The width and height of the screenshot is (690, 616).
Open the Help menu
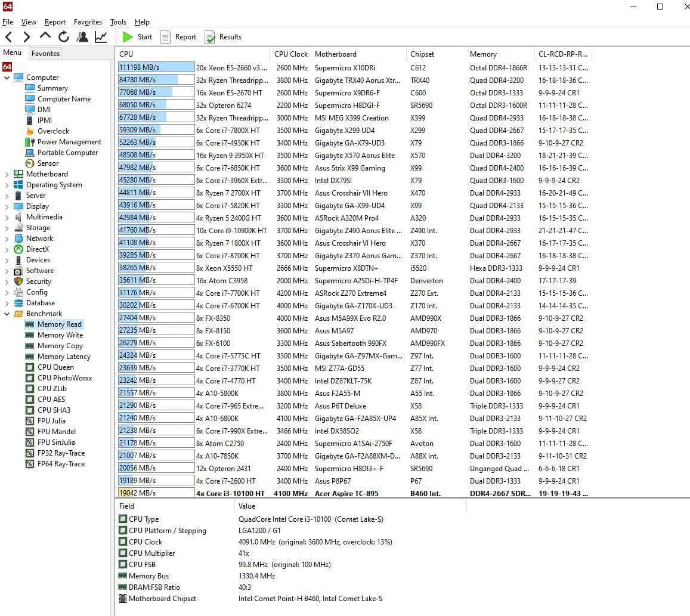[x=142, y=22]
